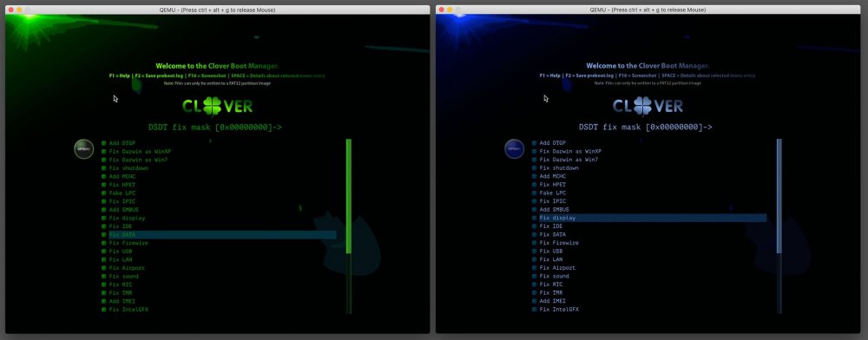
Task: Check Fix Airport in the blue window
Action: (534, 268)
